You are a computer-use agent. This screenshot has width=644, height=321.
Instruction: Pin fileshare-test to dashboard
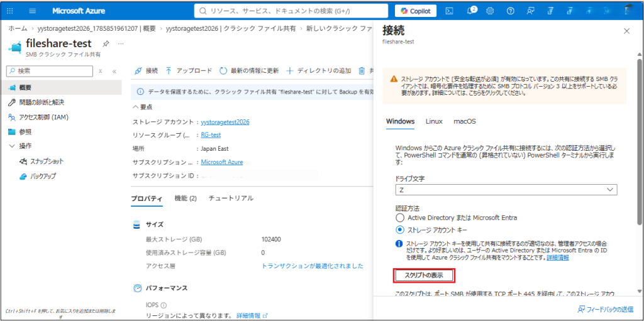[106, 43]
